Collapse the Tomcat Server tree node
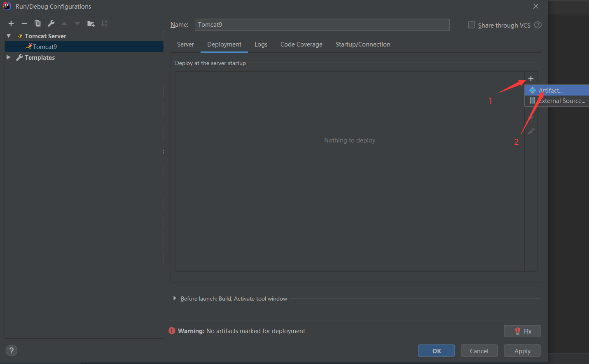The image size is (589, 364). tap(9, 36)
